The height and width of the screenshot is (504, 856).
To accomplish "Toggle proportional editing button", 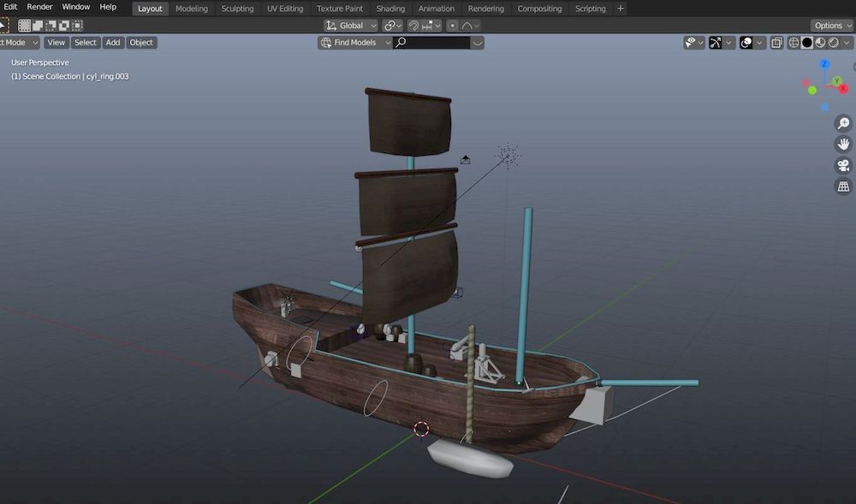I will 453,26.
